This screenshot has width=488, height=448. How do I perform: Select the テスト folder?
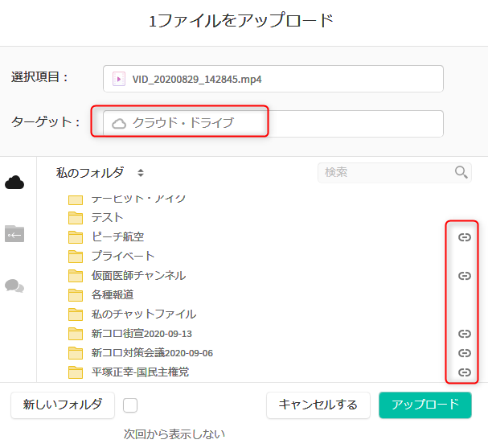coord(107,217)
